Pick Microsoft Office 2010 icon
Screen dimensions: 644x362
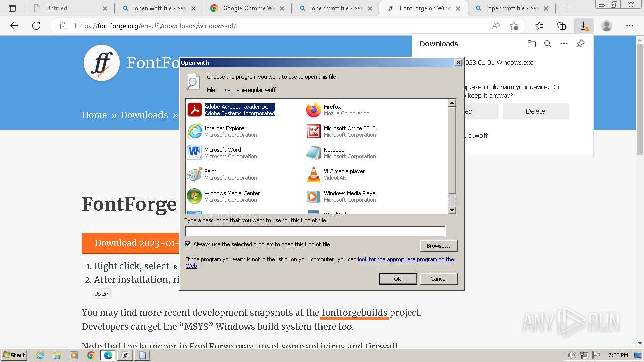click(313, 131)
